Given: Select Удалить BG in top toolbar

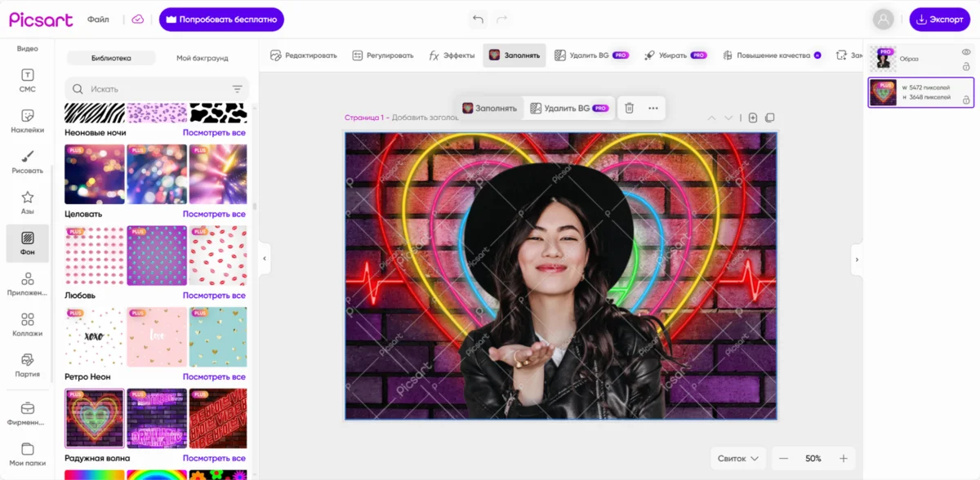Looking at the screenshot, I should pos(591,56).
